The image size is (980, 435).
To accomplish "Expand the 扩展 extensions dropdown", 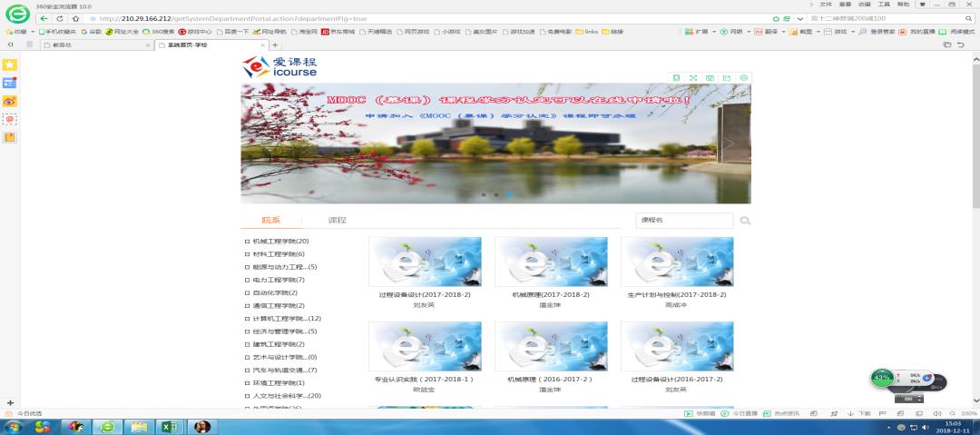I will [714, 32].
